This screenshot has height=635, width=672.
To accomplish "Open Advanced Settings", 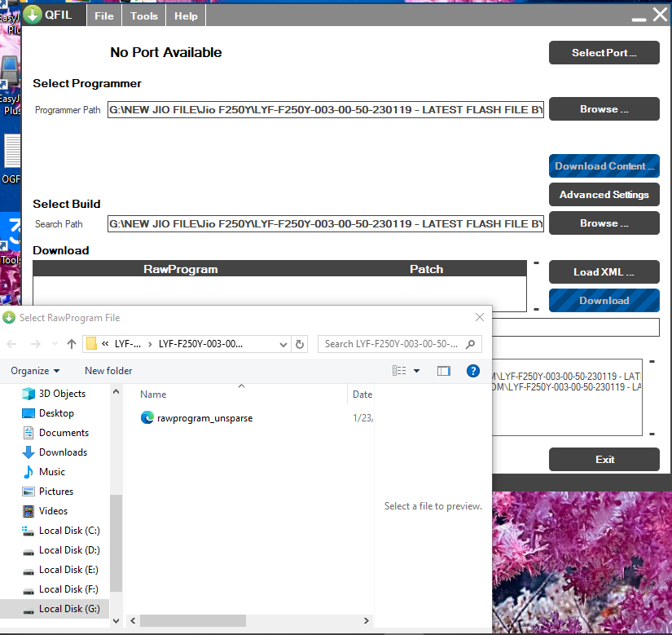I will [x=604, y=195].
